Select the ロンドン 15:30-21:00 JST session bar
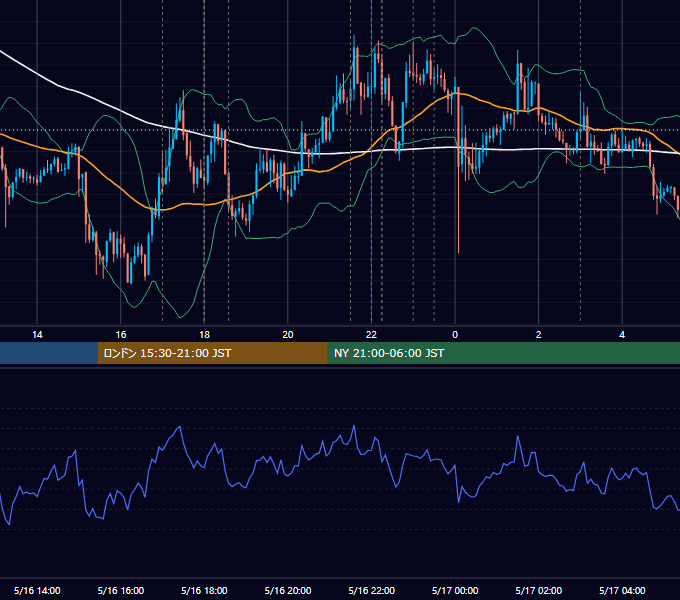 tap(212, 353)
